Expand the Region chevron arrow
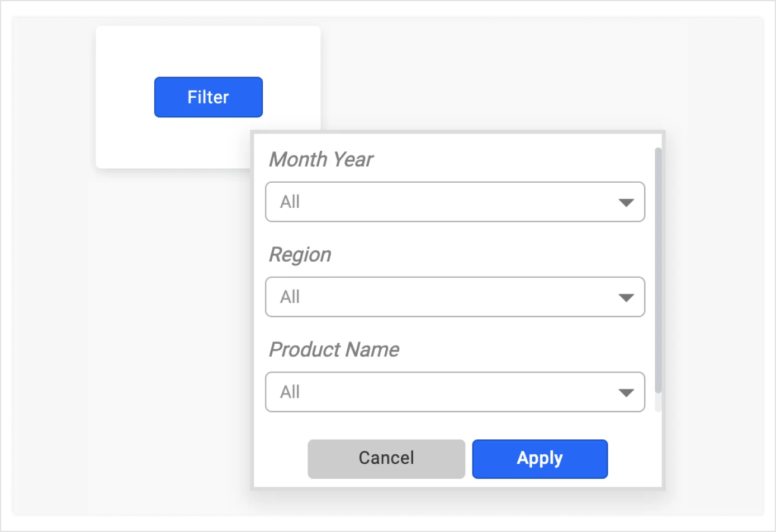776x532 pixels. [x=627, y=297]
